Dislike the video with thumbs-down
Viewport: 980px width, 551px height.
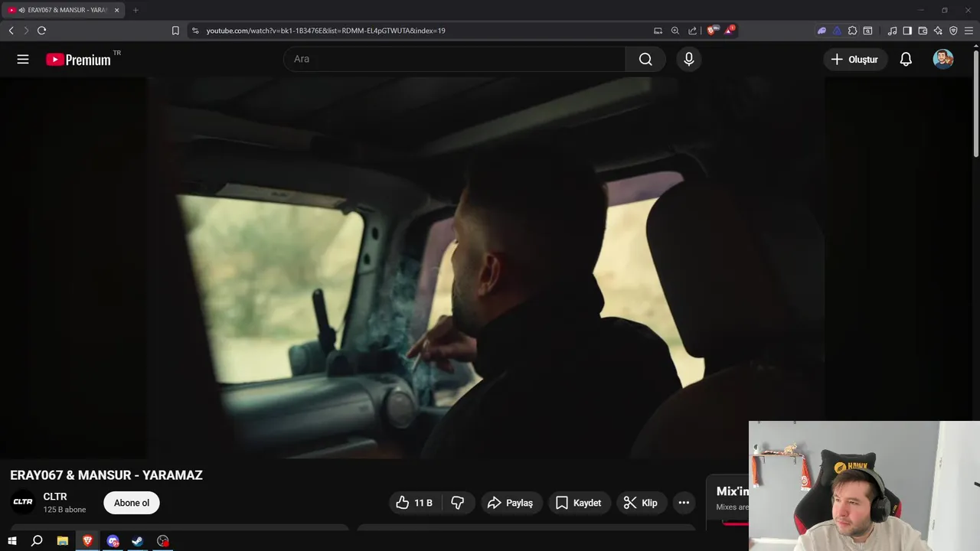458,503
